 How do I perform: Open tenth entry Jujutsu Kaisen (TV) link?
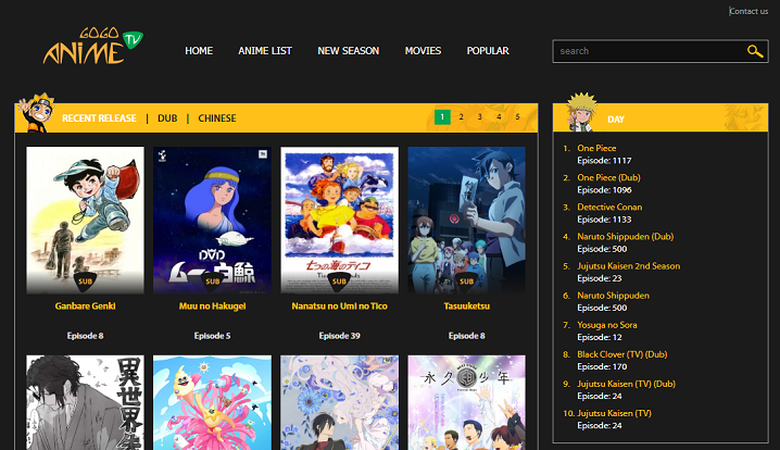pos(614,413)
